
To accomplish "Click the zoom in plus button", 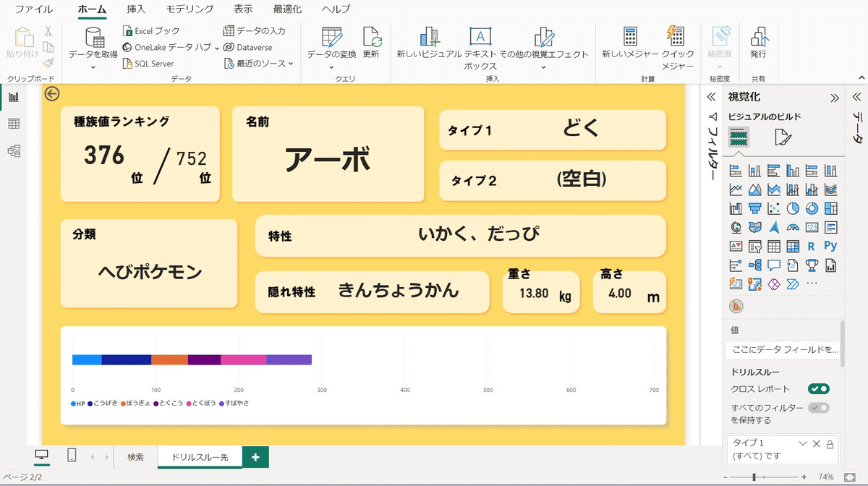I will point(804,477).
